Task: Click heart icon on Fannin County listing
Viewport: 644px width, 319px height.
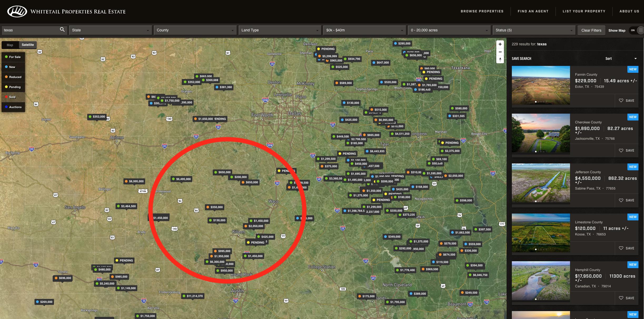Action: [621, 100]
